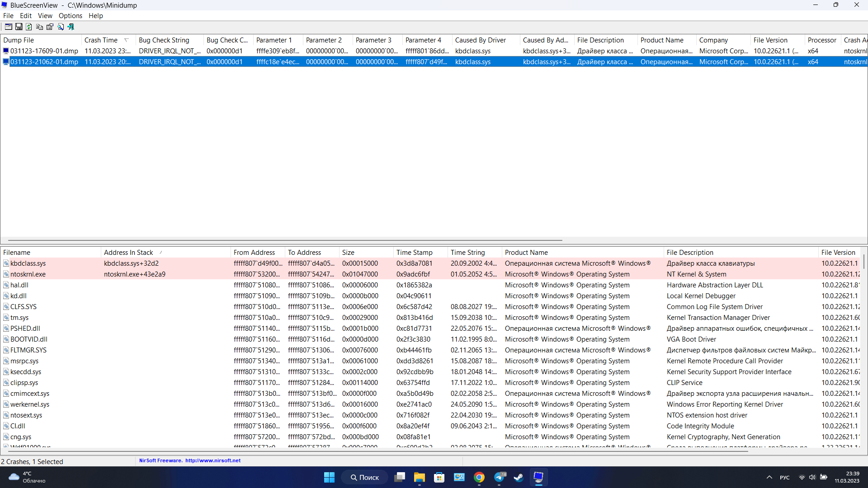Open the Help menu
The image size is (868, 488).
tap(96, 16)
